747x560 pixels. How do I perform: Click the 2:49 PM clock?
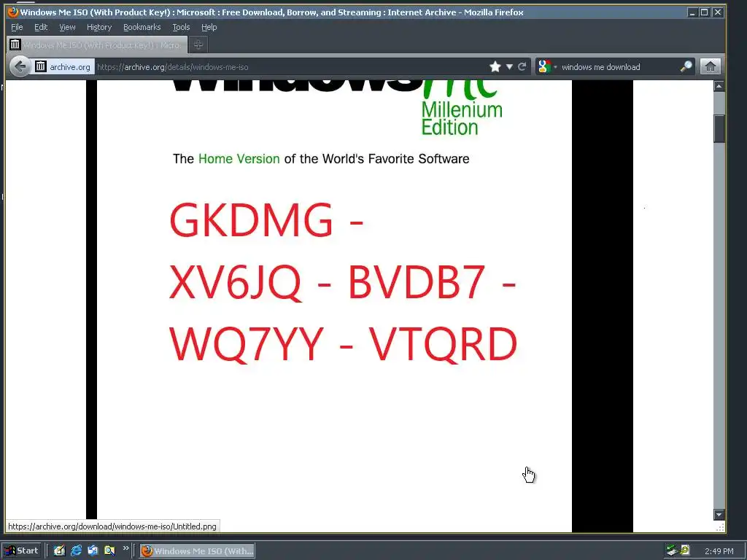point(719,551)
